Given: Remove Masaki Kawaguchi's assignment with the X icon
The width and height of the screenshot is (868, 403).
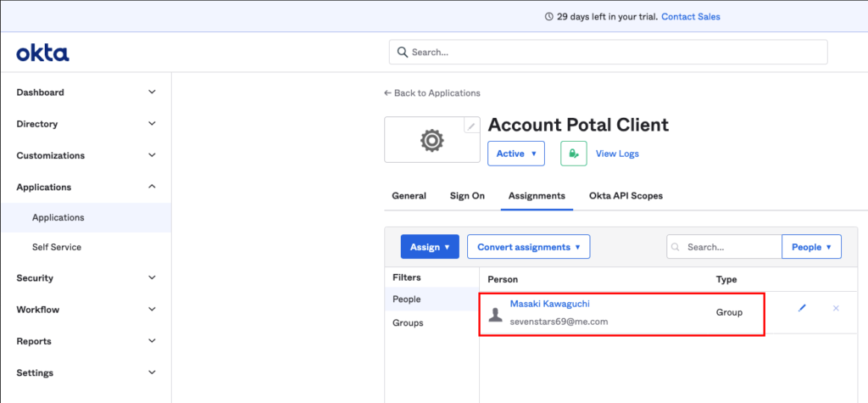Looking at the screenshot, I should 836,308.
